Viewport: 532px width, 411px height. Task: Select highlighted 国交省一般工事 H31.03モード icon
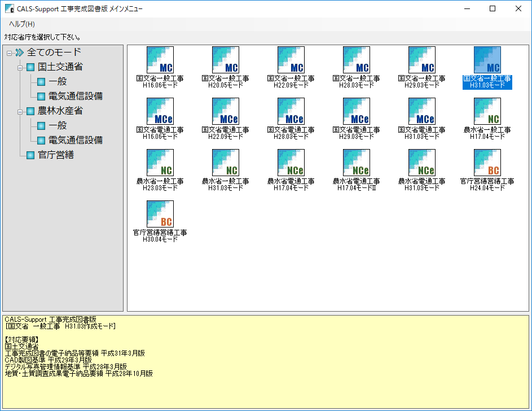pos(487,60)
